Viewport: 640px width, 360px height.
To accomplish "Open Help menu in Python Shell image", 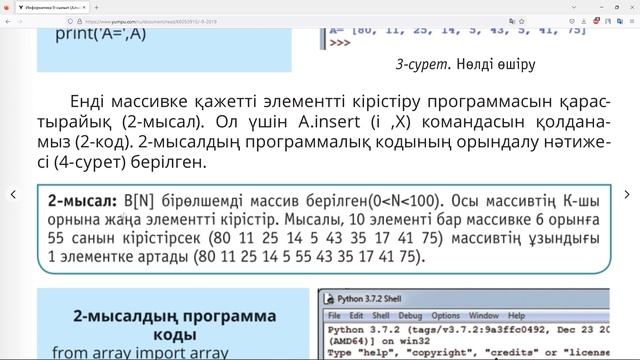I will (x=516, y=316).
